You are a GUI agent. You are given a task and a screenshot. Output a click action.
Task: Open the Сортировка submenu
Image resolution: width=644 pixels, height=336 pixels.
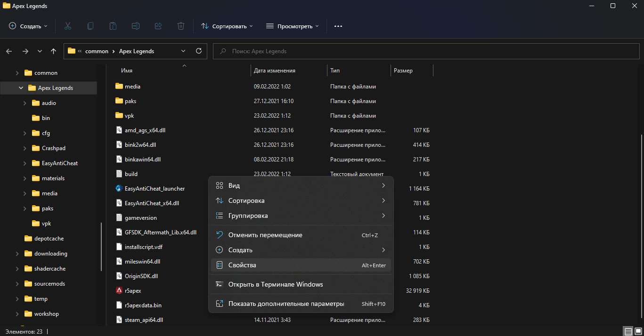pos(301,200)
